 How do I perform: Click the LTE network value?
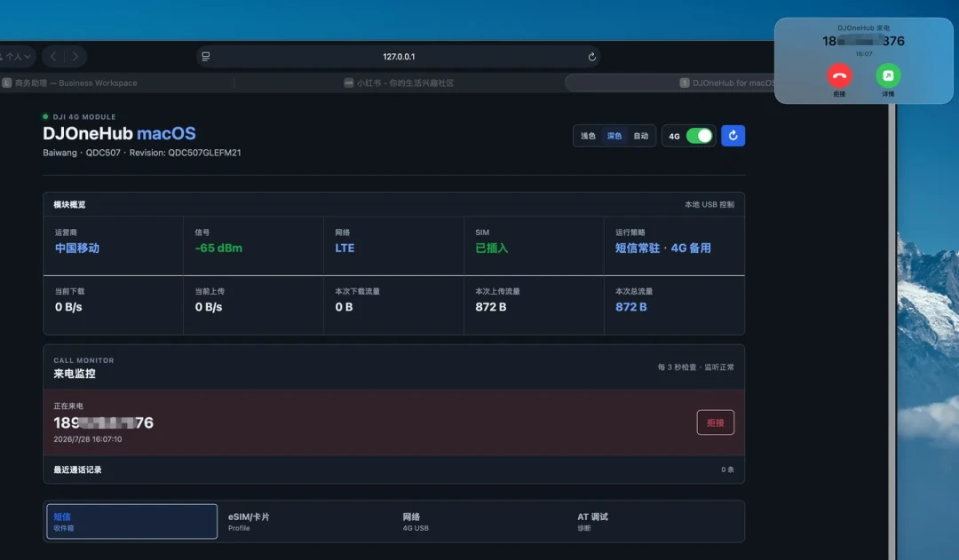point(345,248)
